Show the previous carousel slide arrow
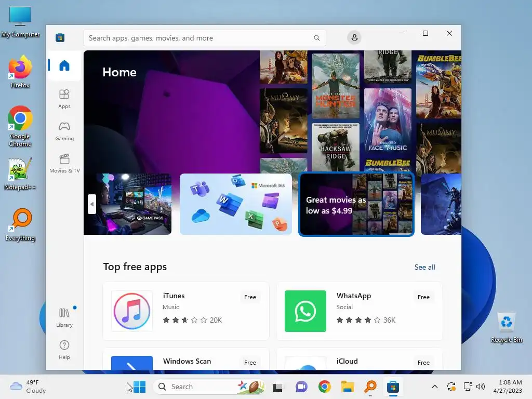The image size is (532, 399). [91, 204]
